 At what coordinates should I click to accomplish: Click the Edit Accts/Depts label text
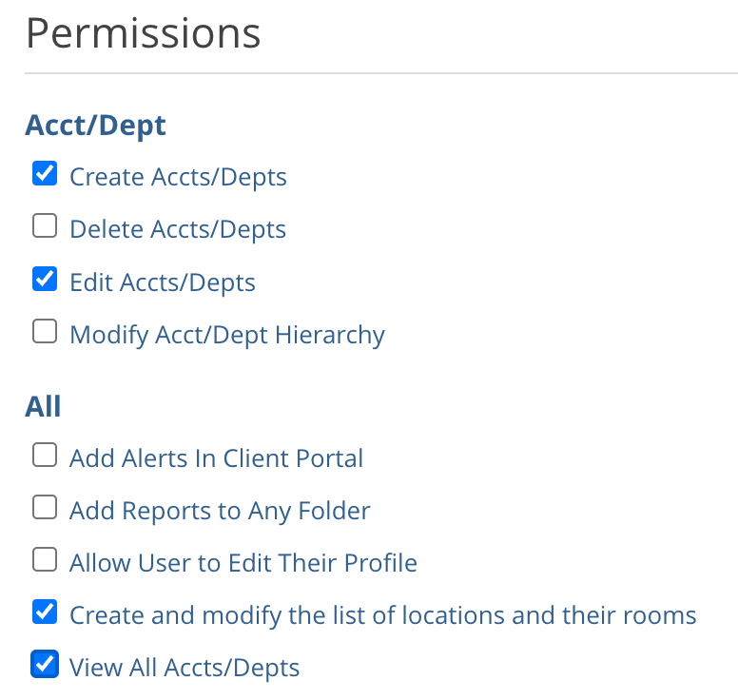[x=163, y=282]
